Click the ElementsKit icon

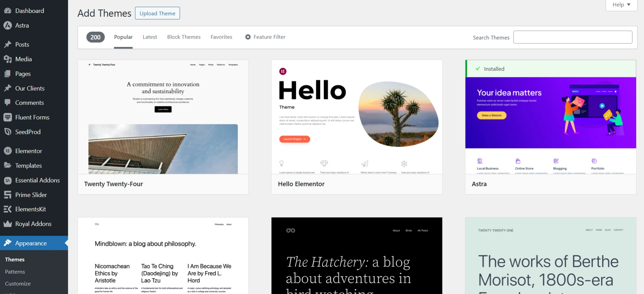(x=7, y=209)
